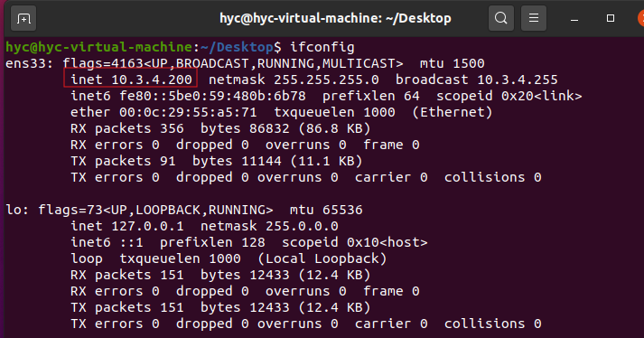Open the terminal search
Screen dimensions: 644x338
pyautogui.click(x=500, y=18)
